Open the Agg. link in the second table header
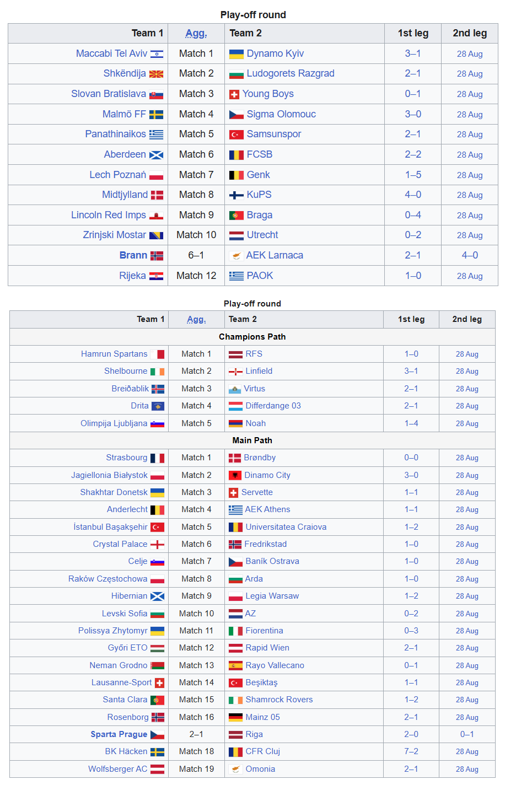 pyautogui.click(x=196, y=320)
